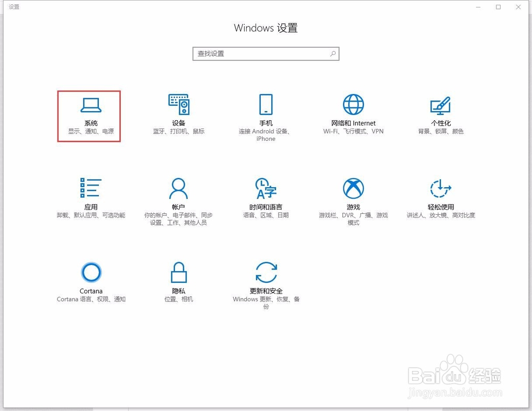This screenshot has height=411, width=532.
Task: Click the Wi-Fi、飞行模式、VPN description
Action: 353,131
